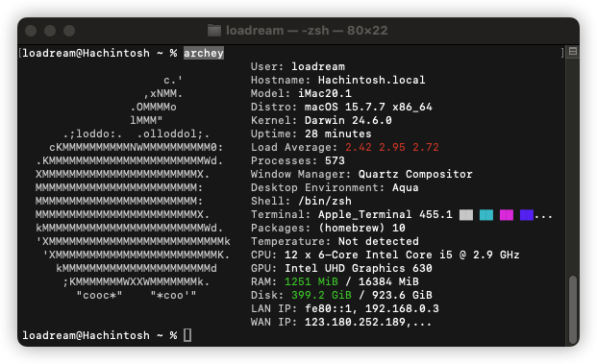Click the red close window button
Screen dimensions: 597x364
[x=31, y=31]
